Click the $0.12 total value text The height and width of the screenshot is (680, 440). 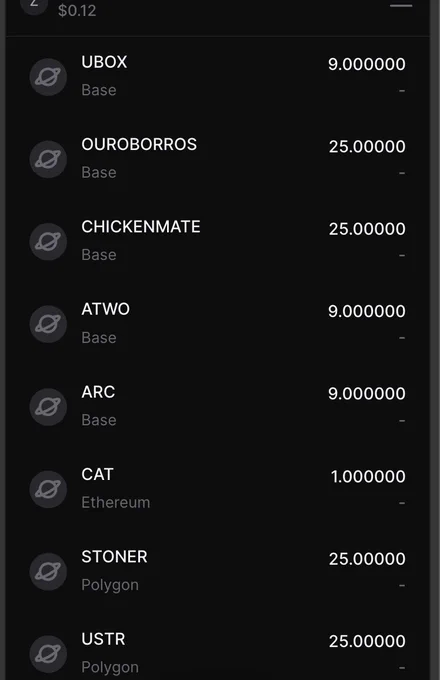[x=77, y=10]
